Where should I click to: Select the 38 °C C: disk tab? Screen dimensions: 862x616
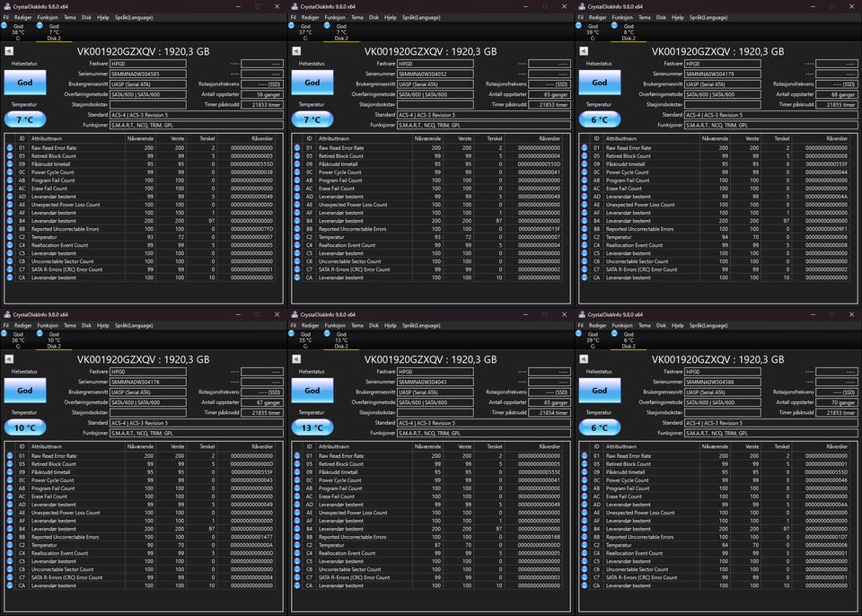click(x=18, y=32)
